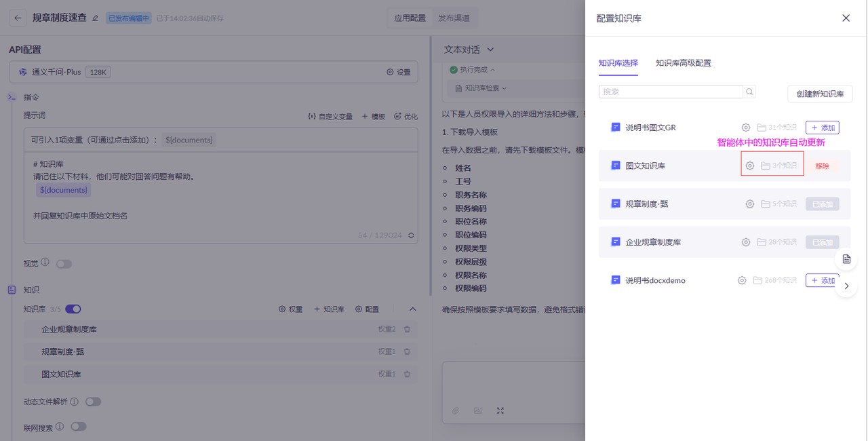Viewport: 868px width, 441px height.
Task: Switch to 知识库高级配置 tab
Action: coord(684,63)
